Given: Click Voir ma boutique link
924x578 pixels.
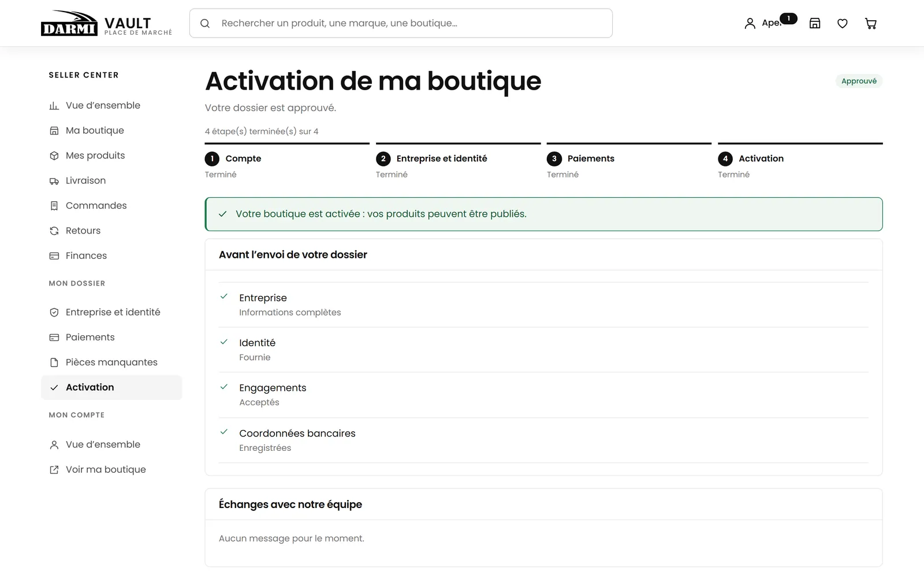Looking at the screenshot, I should (111, 469).
